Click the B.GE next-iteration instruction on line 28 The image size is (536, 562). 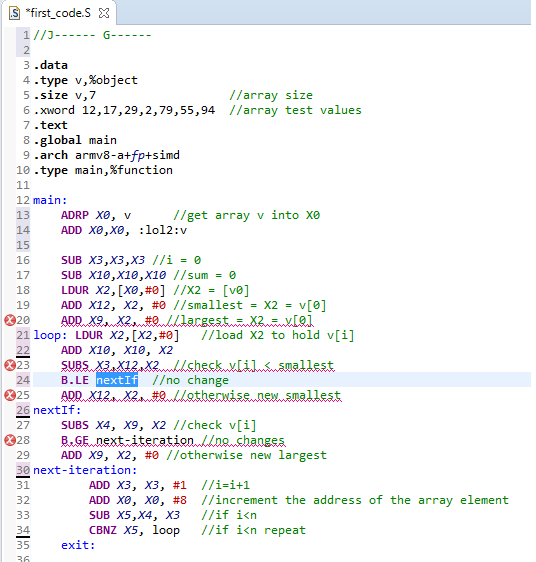[x=127, y=440]
